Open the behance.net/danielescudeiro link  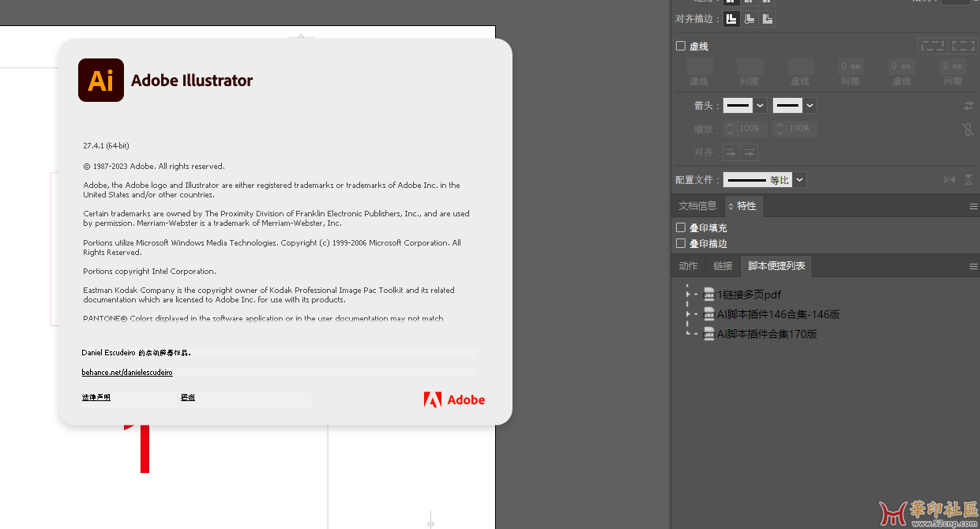(x=127, y=372)
